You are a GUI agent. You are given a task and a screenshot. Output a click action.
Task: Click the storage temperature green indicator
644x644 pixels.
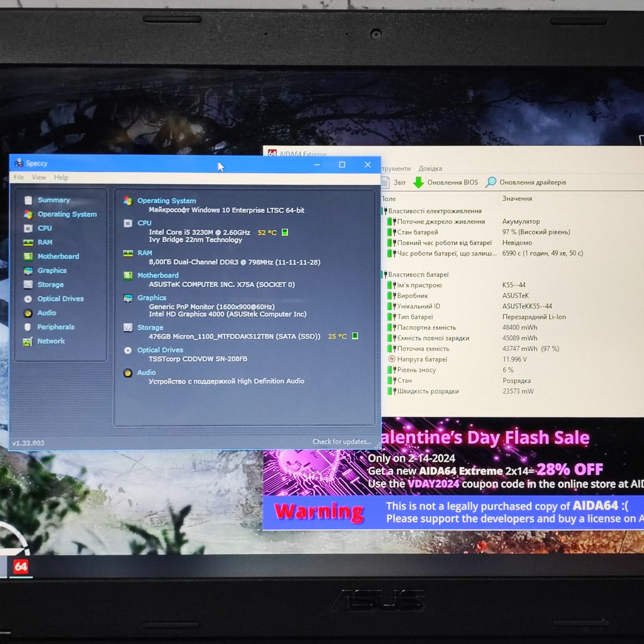tap(355, 336)
